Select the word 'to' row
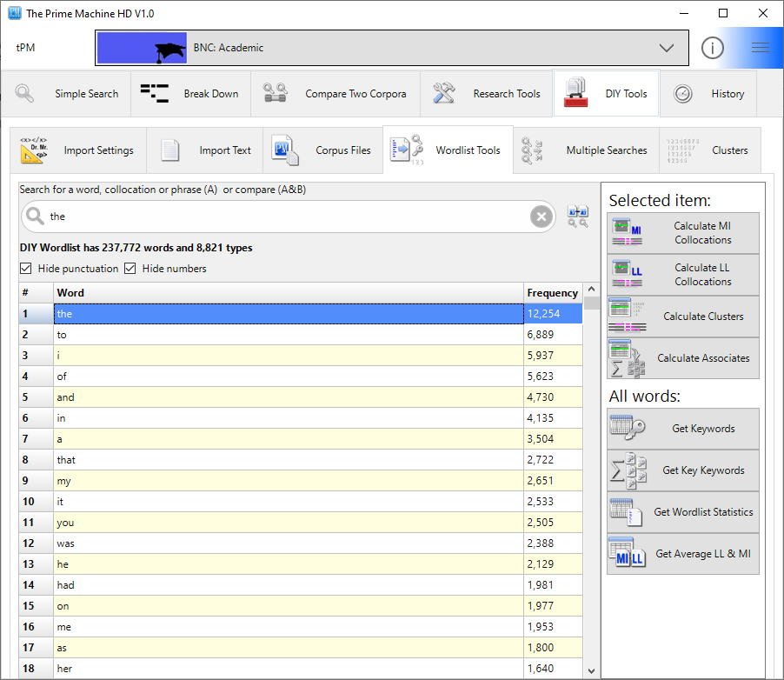Viewport: 784px width, 680px height. pyautogui.click(x=301, y=335)
